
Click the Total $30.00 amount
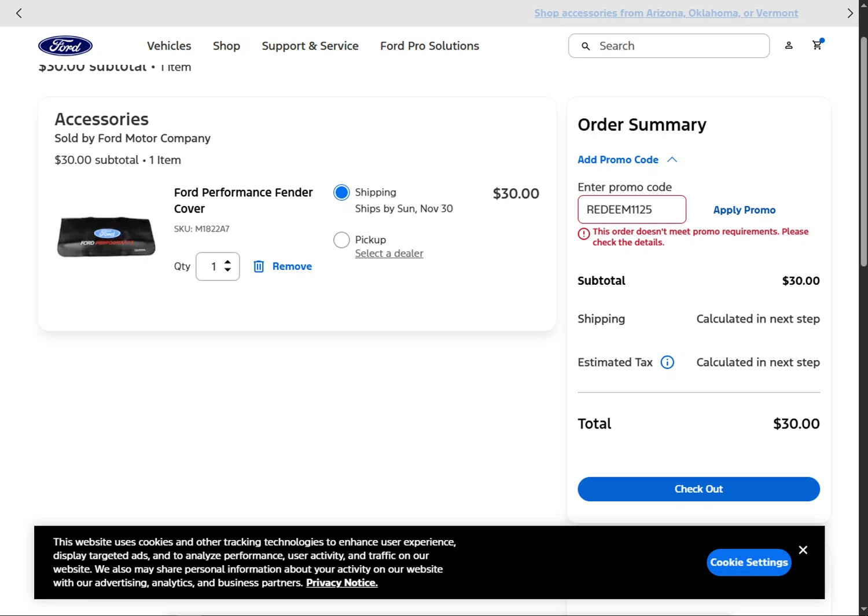pos(796,424)
